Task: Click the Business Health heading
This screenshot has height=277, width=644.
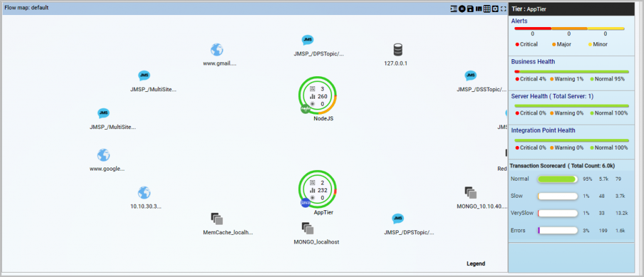Action: point(533,62)
